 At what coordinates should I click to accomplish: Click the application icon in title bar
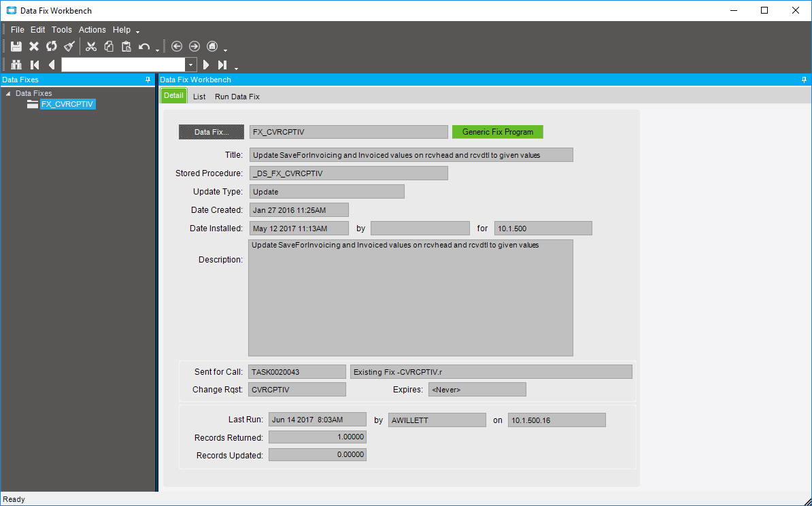click(11, 10)
